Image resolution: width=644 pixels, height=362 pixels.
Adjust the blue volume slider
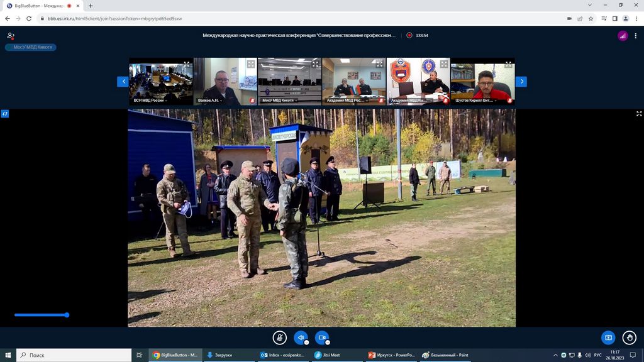(x=67, y=315)
